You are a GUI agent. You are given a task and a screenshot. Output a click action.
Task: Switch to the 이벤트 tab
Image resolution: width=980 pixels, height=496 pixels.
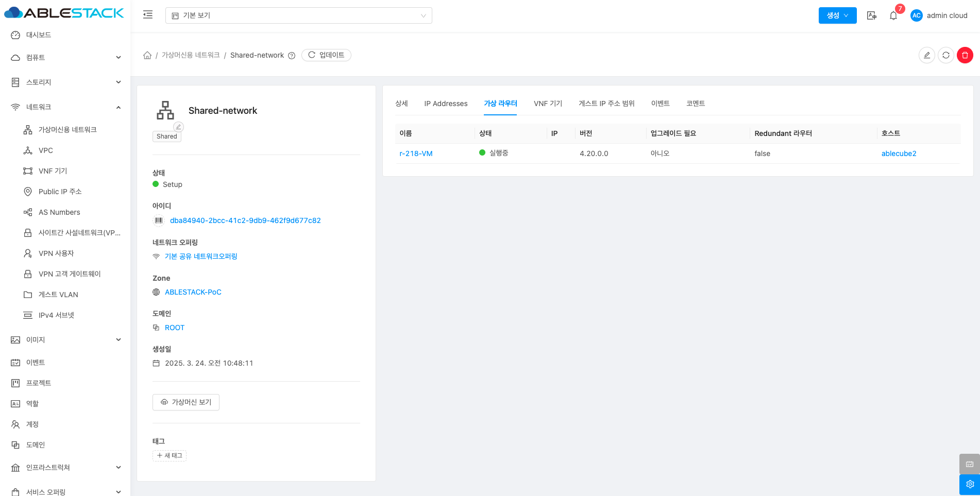click(660, 104)
